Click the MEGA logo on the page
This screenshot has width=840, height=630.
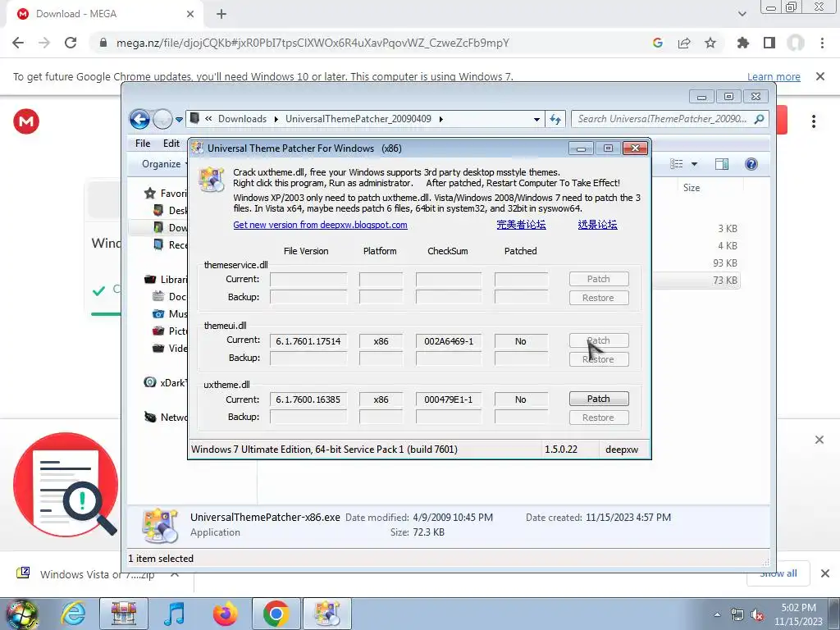(x=26, y=121)
